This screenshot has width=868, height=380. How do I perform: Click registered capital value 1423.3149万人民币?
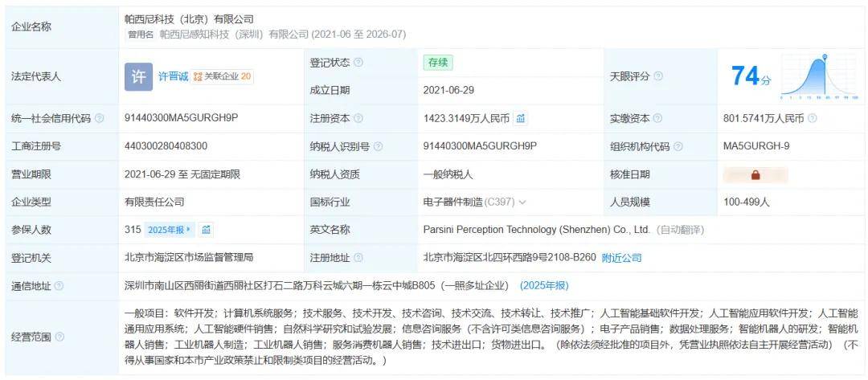tap(466, 118)
